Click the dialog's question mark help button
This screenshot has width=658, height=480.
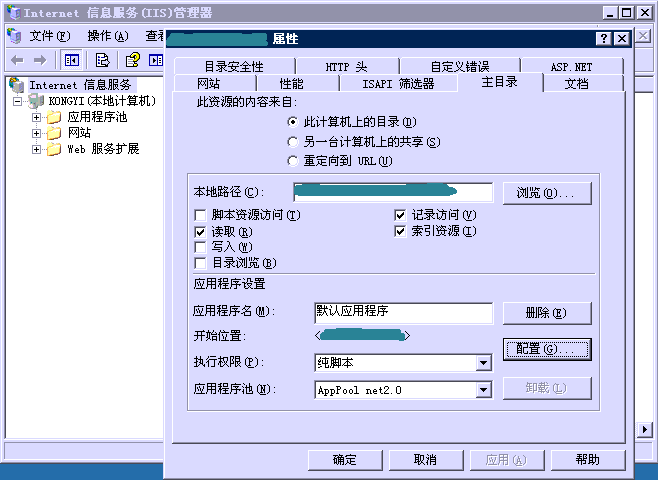[x=604, y=38]
